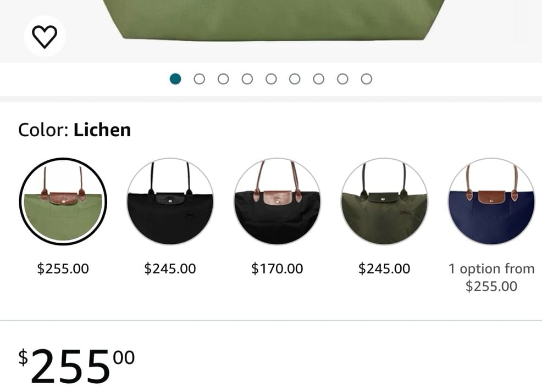Tap the heart wishlist icon
Image resolution: width=542 pixels, height=392 pixels.
coord(45,36)
